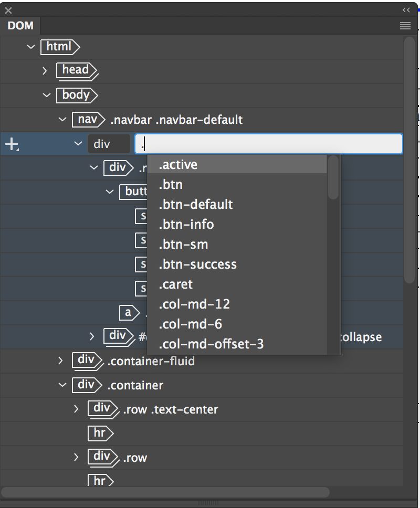420x508 pixels.
Task: Collapse the panel using the double-arrow icon
Action: (x=405, y=9)
